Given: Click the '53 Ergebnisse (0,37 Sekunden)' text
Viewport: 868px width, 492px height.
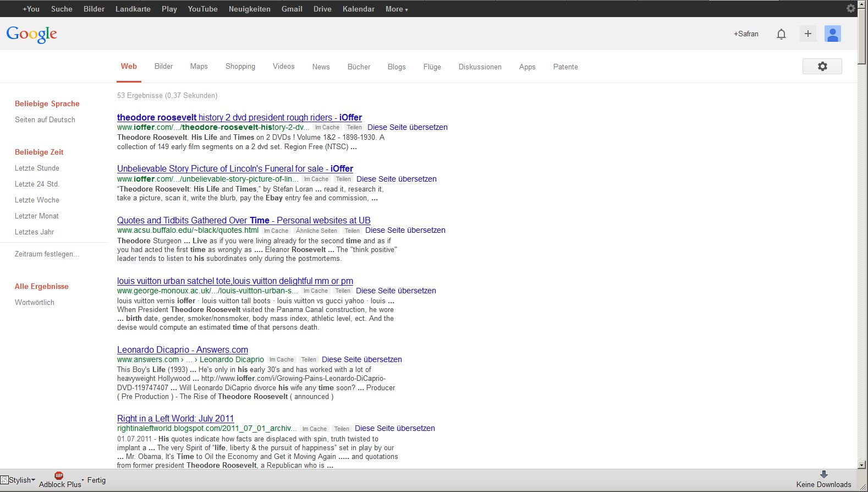Looking at the screenshot, I should click(167, 95).
